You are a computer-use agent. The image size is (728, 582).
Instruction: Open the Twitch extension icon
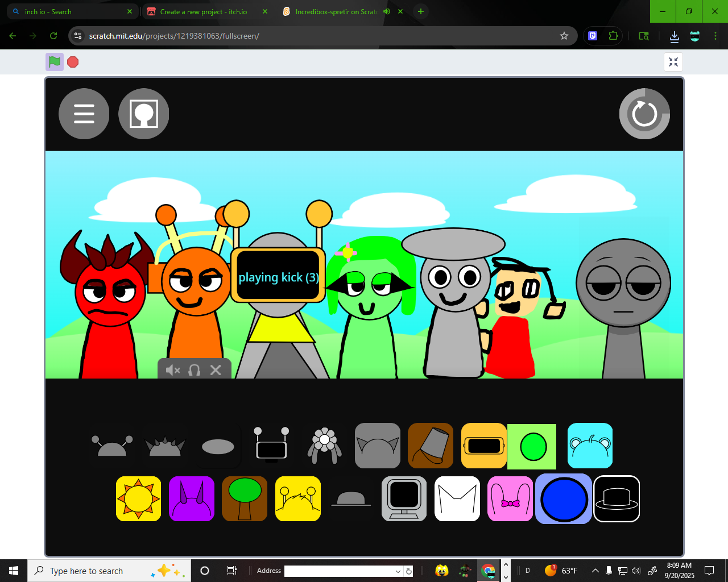coord(593,36)
